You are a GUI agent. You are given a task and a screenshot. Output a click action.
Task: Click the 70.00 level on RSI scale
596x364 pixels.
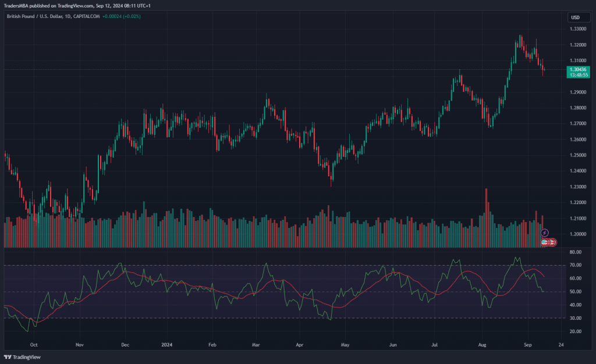coord(576,265)
